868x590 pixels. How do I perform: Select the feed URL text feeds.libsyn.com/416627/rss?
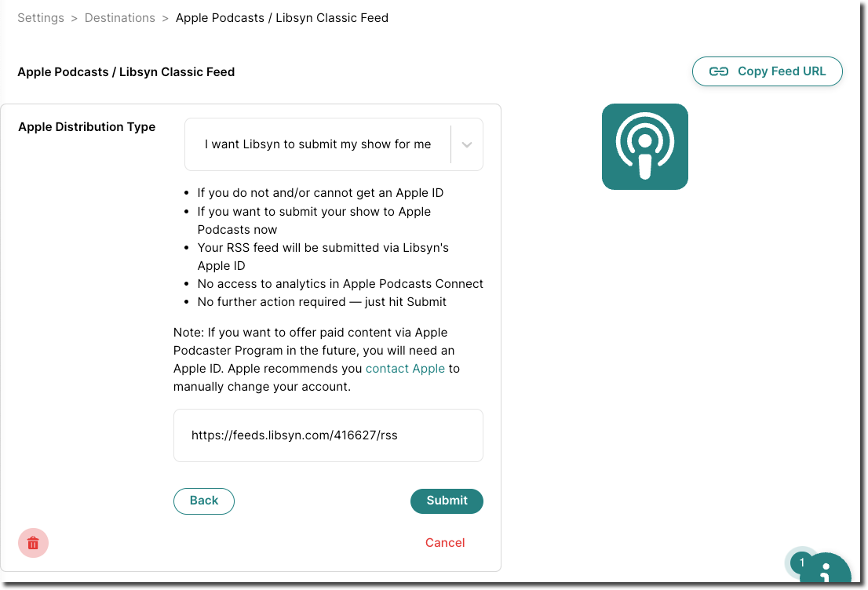[294, 435]
